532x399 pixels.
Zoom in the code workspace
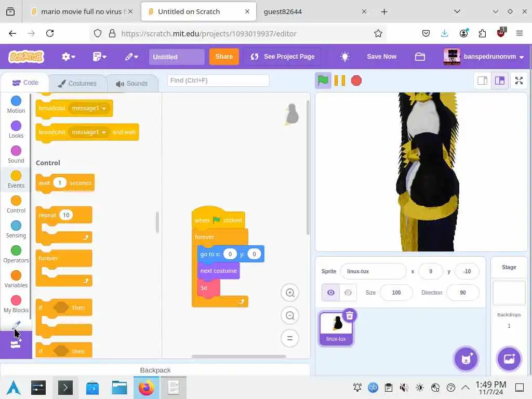pyautogui.click(x=290, y=293)
